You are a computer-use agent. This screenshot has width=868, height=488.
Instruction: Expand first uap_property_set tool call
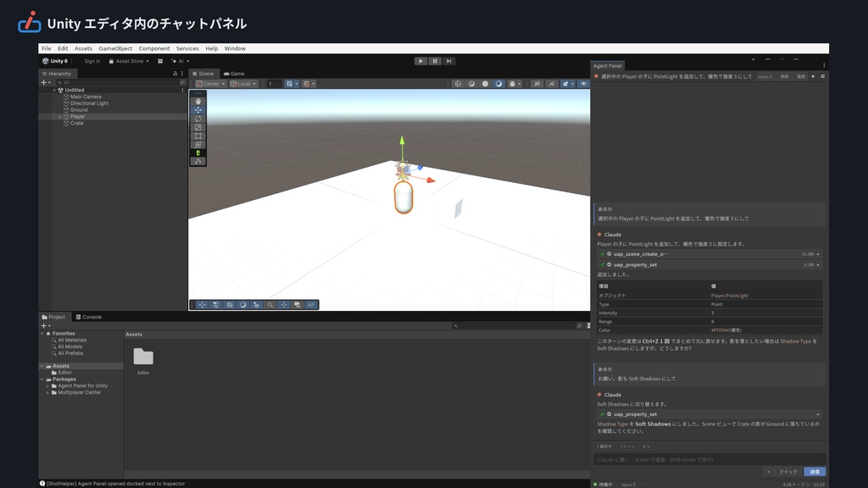coord(818,265)
